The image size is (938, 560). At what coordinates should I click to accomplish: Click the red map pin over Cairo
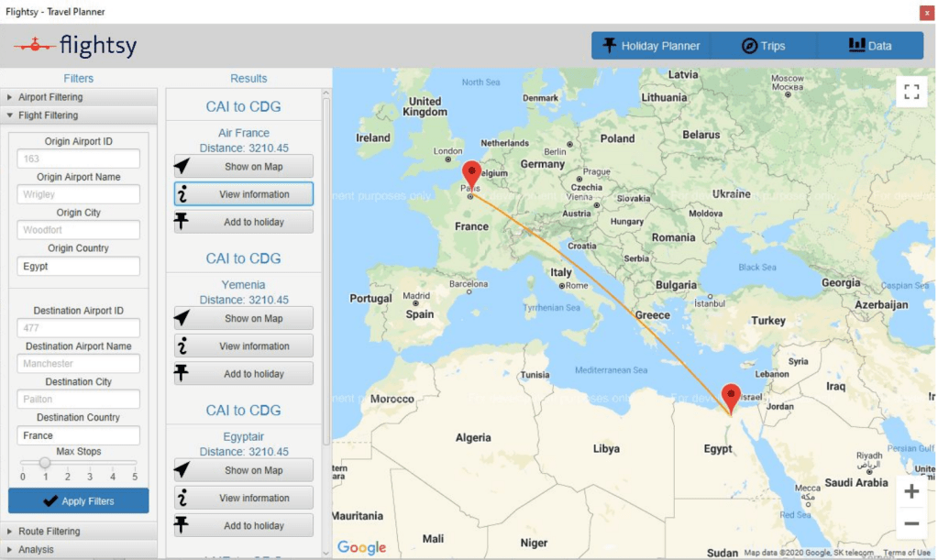[x=731, y=396]
